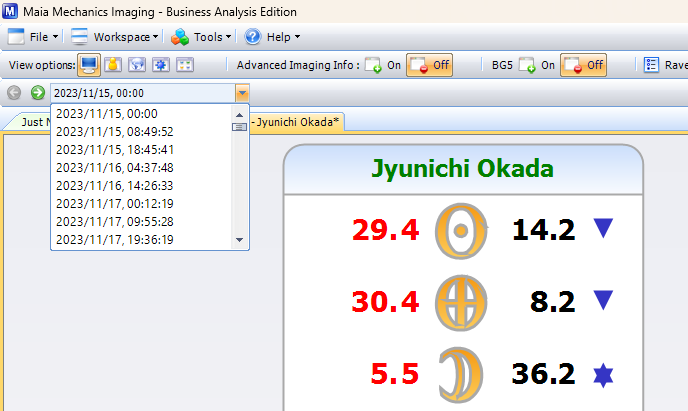
Task: Click the dropdown list scrollbar thumb
Action: click(x=239, y=127)
